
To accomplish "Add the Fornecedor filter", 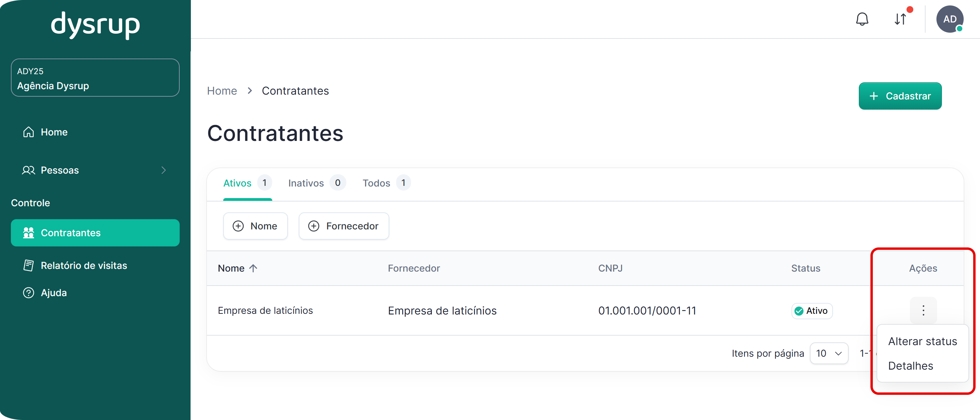I will [344, 226].
